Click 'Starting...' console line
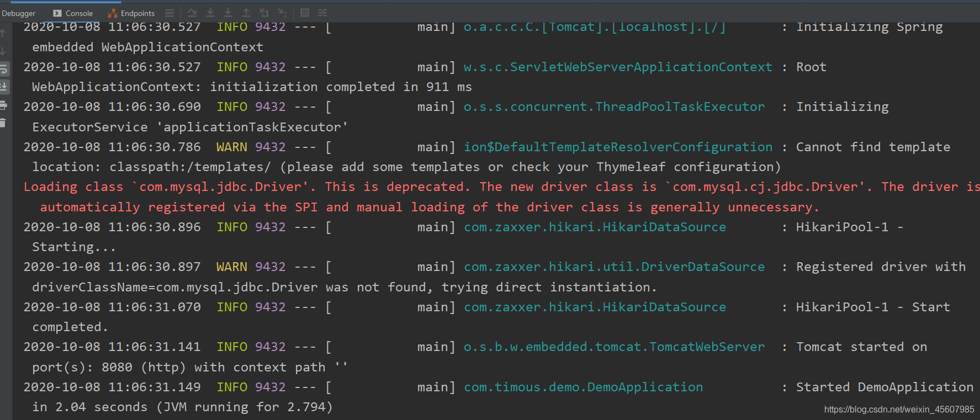Viewport: 980px width, 420px height. pyautogui.click(x=73, y=247)
